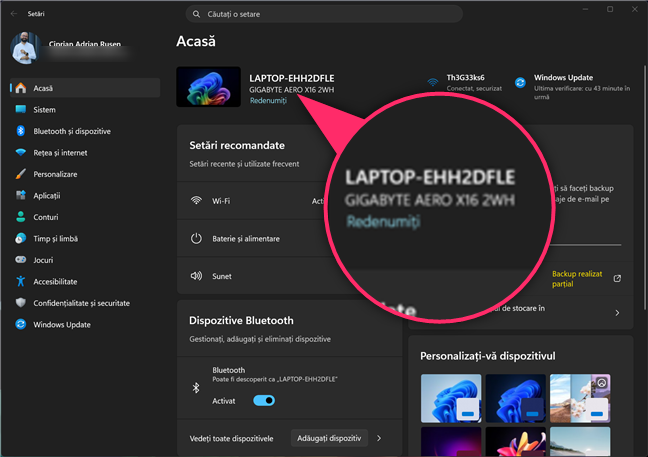Expand the storage row chevron arrow
This screenshot has width=648, height=457.
pyautogui.click(x=617, y=313)
